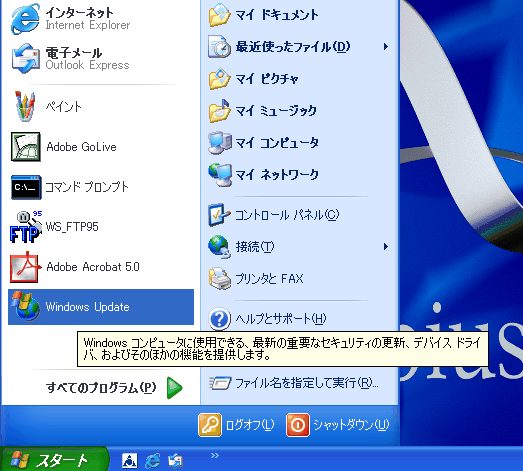Expand the Connect To (接続) submenu arrow
This screenshot has width=523, height=471.
pyautogui.click(x=386, y=247)
